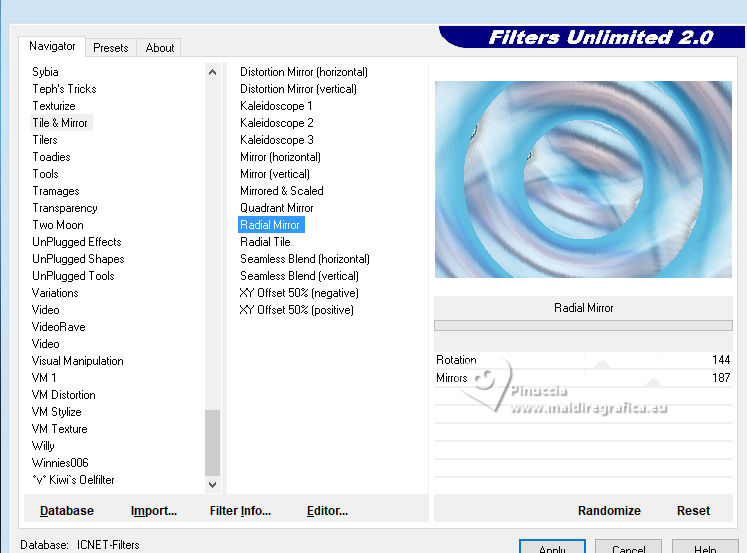Switch to the Presets tab
The width and height of the screenshot is (747, 553).
[x=111, y=48]
